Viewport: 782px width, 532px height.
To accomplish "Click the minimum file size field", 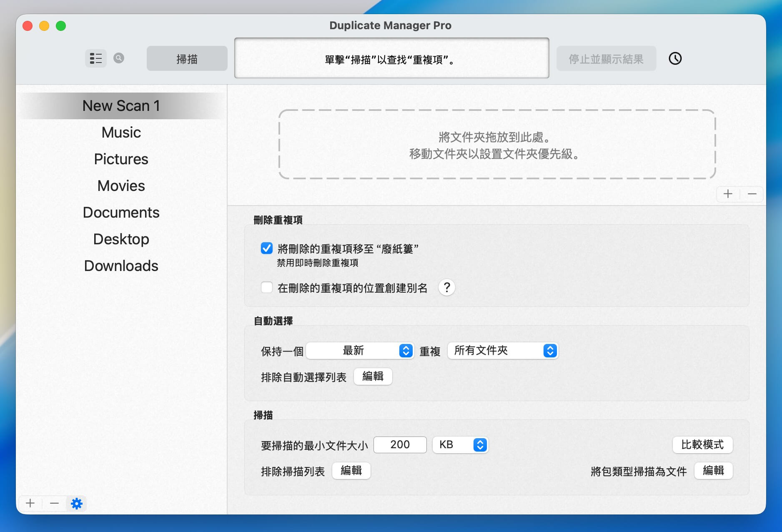I will pyautogui.click(x=400, y=445).
